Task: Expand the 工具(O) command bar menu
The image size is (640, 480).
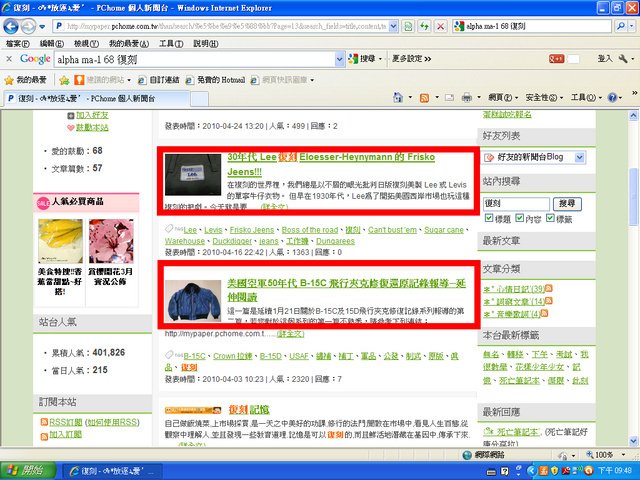Action: 586,98
